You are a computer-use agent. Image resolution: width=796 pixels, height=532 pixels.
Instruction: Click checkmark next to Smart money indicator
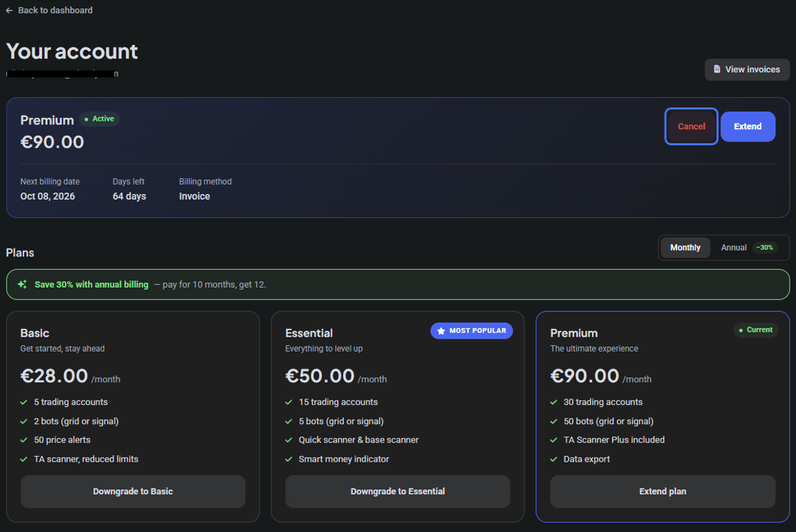pyautogui.click(x=289, y=460)
